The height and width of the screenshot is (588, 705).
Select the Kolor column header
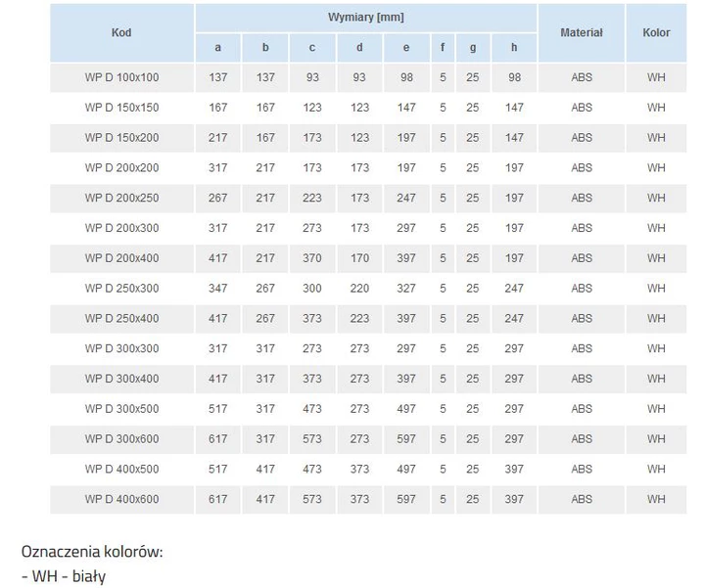pyautogui.click(x=656, y=33)
